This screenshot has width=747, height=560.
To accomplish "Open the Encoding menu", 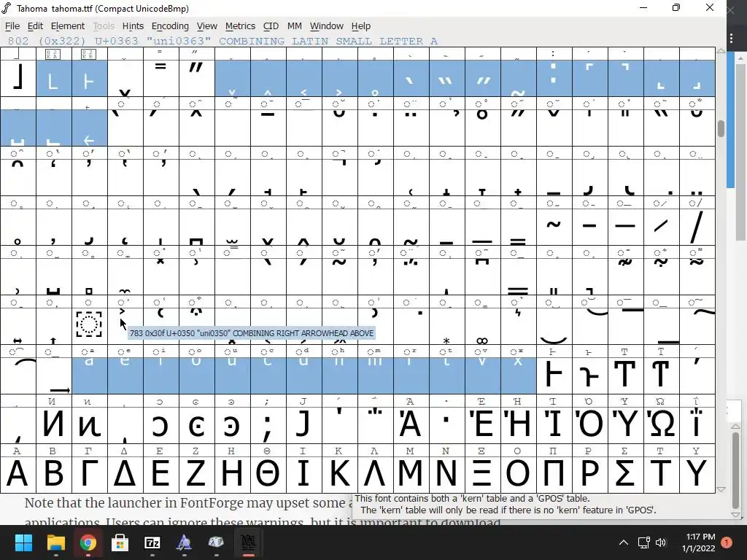I will [170, 26].
